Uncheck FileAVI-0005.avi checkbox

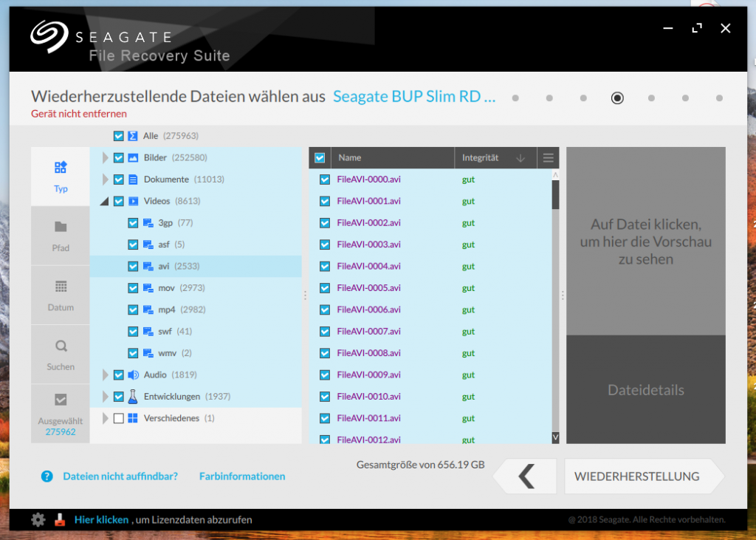325,288
